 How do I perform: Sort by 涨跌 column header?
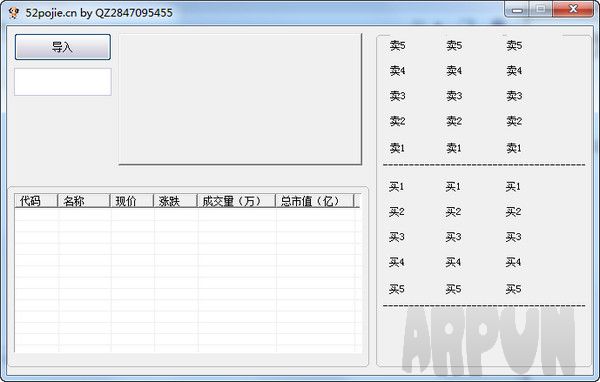(x=175, y=201)
